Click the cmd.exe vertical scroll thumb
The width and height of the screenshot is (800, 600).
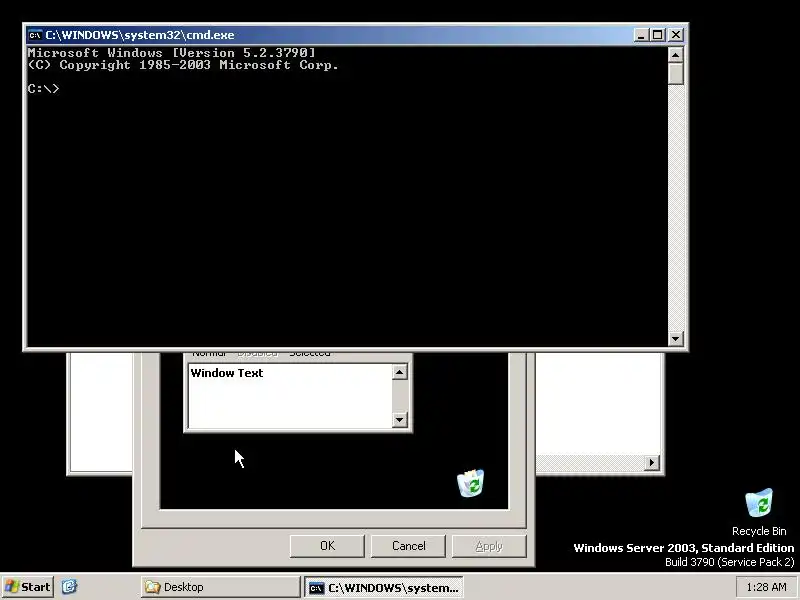click(676, 73)
